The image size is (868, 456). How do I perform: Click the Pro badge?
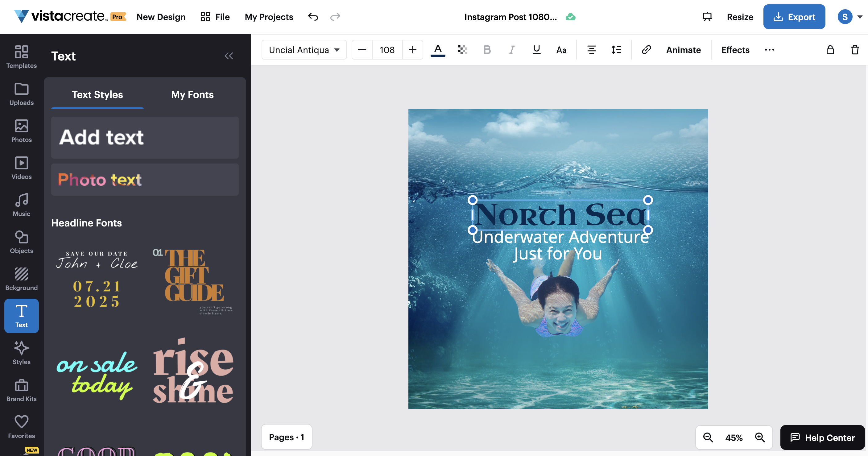click(118, 17)
